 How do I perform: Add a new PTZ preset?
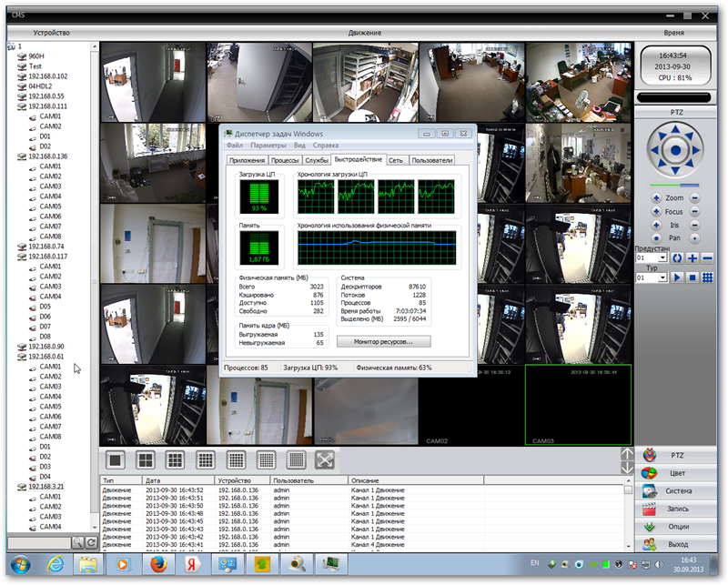click(x=692, y=258)
